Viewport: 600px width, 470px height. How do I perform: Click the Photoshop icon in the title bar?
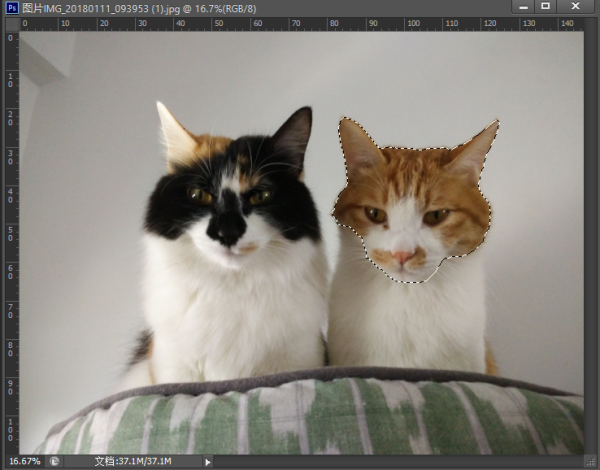[11, 6]
